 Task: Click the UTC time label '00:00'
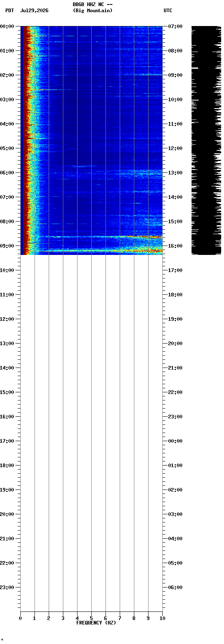click(175, 441)
